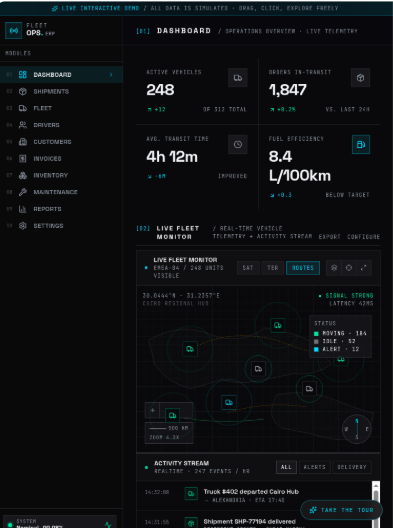Click truck icon on Active Vehicles card
This screenshot has width=393, height=528.
coord(238,78)
